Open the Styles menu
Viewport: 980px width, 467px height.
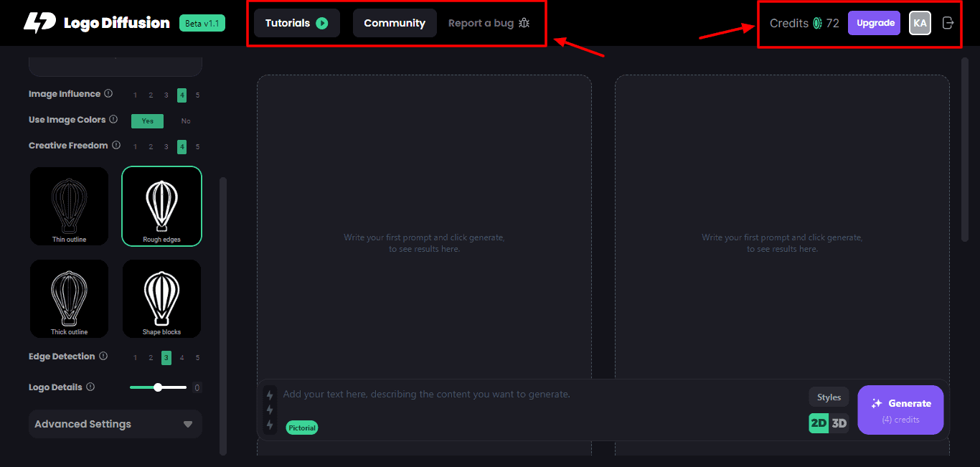[829, 397]
